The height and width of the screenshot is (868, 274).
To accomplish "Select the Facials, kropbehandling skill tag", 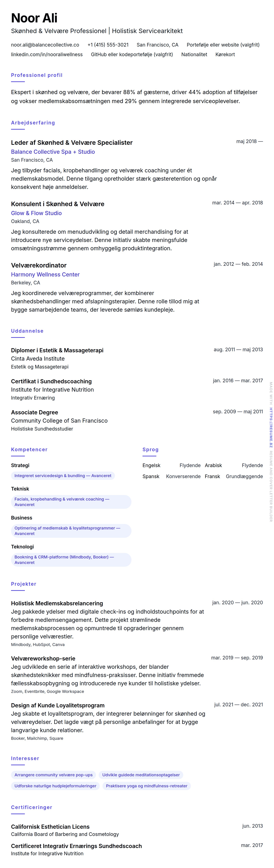I will pyautogui.click(x=71, y=502).
